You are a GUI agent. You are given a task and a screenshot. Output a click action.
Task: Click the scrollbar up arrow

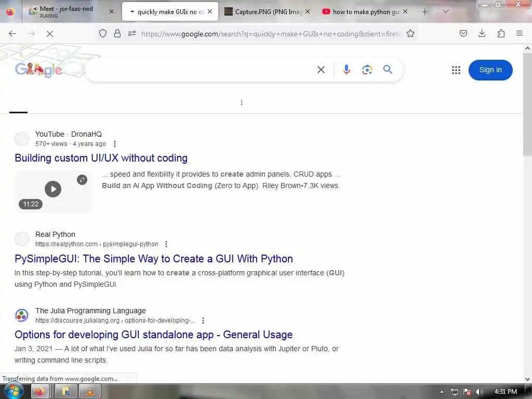coord(527,48)
